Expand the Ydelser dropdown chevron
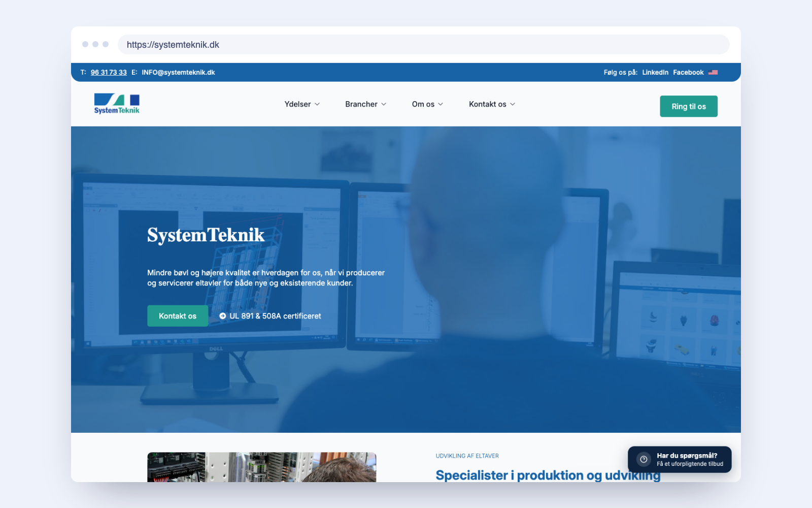 (x=317, y=104)
